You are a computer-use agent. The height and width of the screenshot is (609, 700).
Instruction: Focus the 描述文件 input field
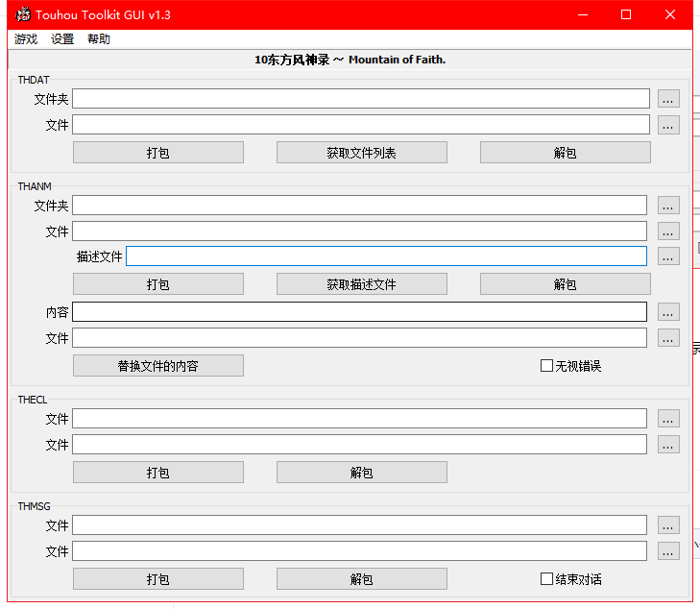[x=386, y=256]
